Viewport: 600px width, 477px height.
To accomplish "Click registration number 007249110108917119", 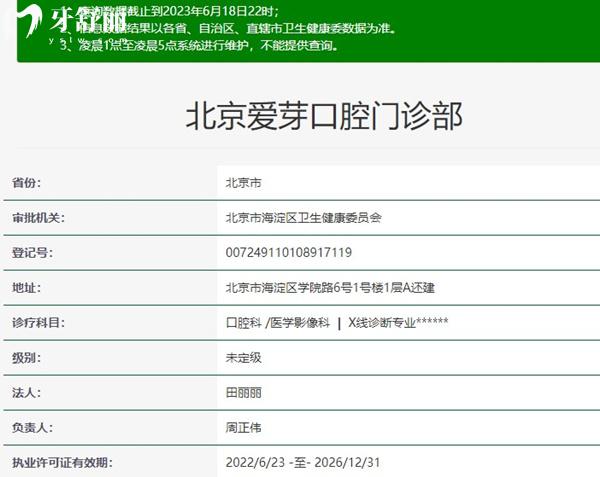I will click(289, 252).
